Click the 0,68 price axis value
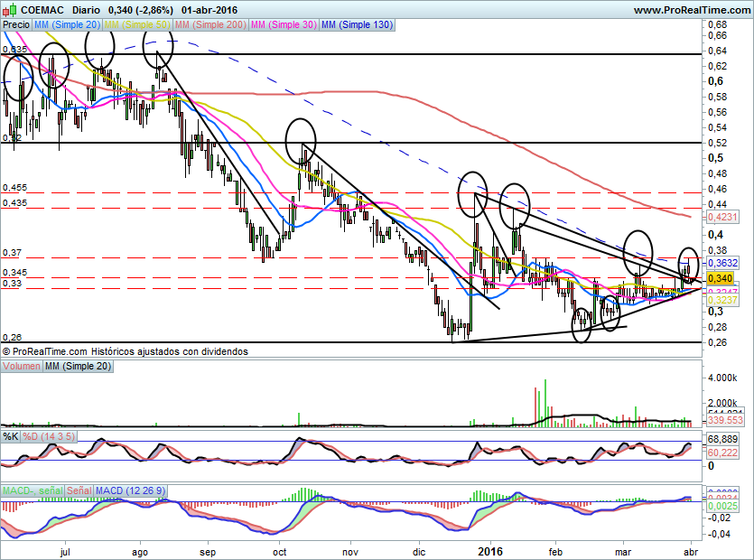The width and height of the screenshot is (754, 560). click(718, 24)
